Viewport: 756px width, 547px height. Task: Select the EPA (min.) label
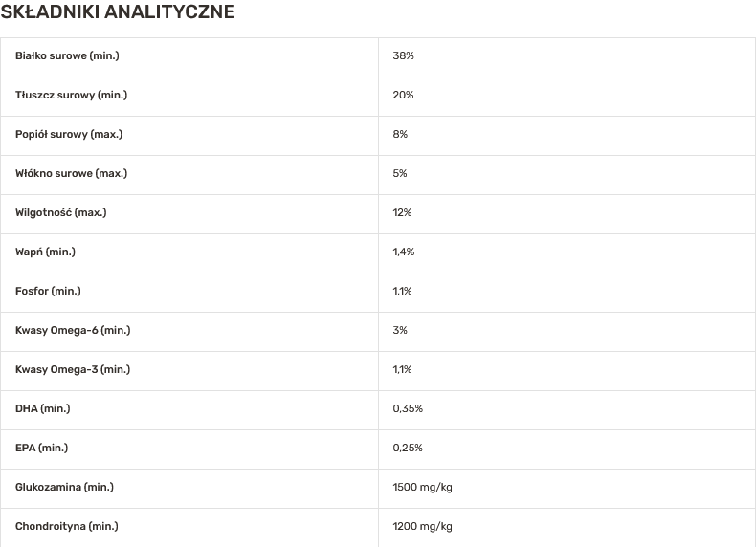pos(42,449)
